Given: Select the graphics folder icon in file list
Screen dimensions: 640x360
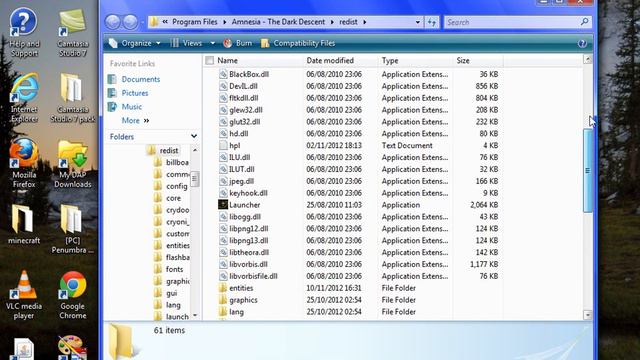Looking at the screenshot, I should tap(223, 300).
